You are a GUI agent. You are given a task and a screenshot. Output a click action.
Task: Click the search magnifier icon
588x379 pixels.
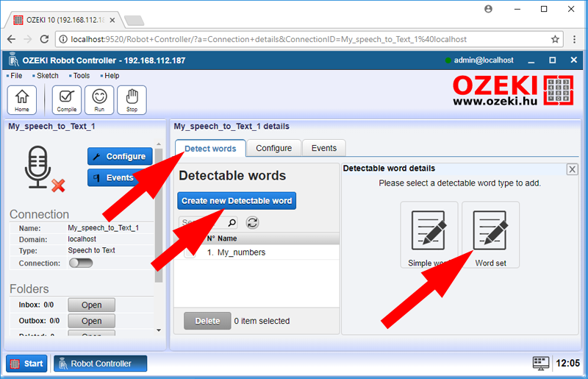click(x=232, y=223)
